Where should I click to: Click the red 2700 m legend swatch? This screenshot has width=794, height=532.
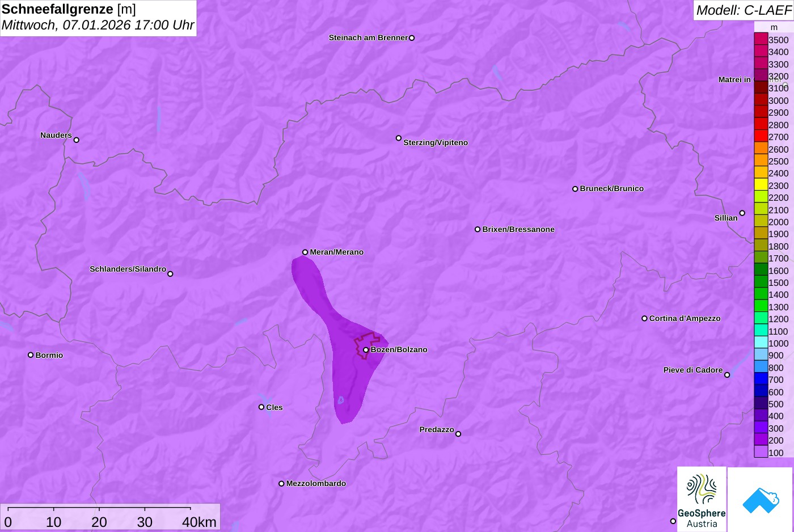761,136
